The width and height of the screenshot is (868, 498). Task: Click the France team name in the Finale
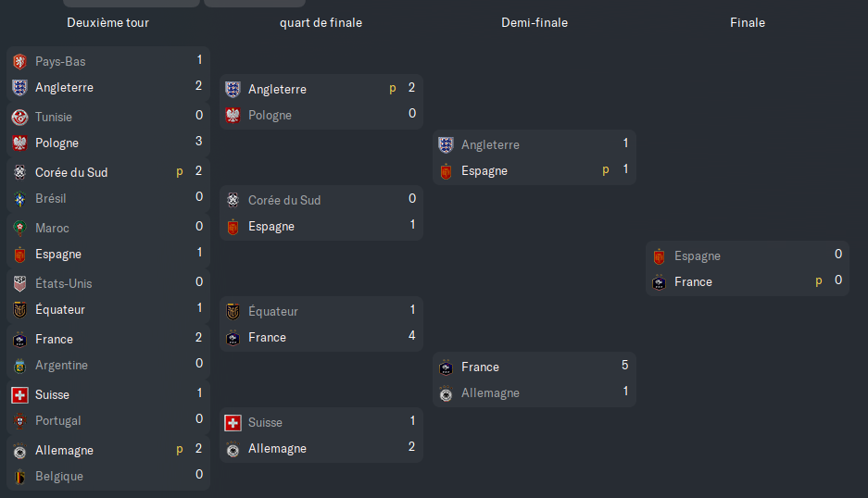[693, 281]
